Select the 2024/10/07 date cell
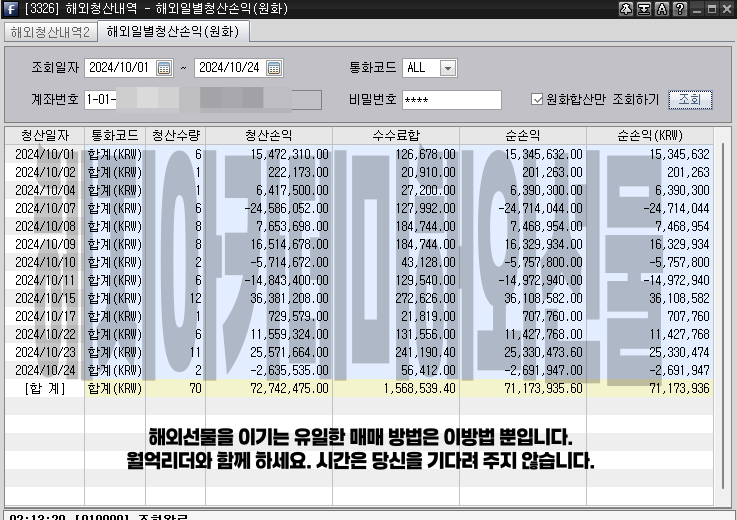 click(45, 208)
